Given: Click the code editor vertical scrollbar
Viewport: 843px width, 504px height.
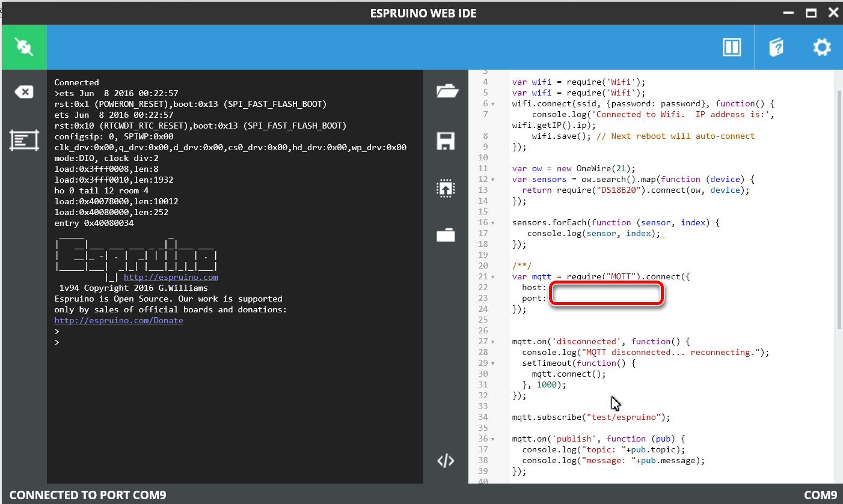Looking at the screenshot, I should pos(839,209).
